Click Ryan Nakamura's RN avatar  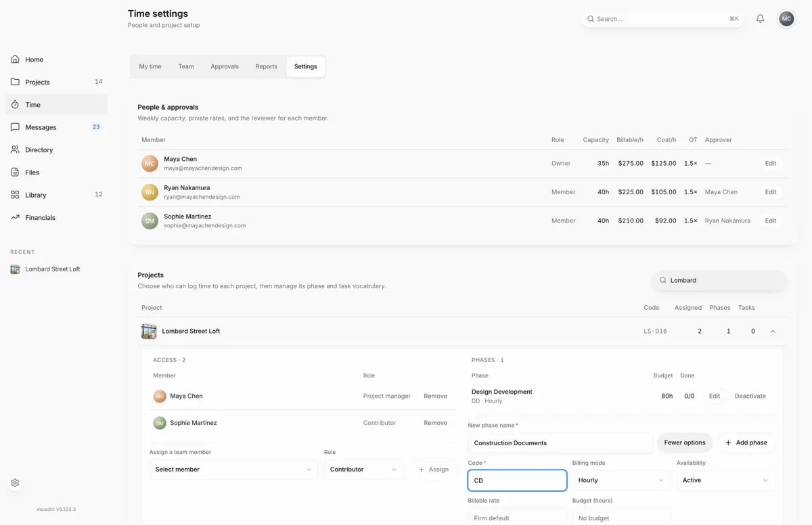click(150, 192)
